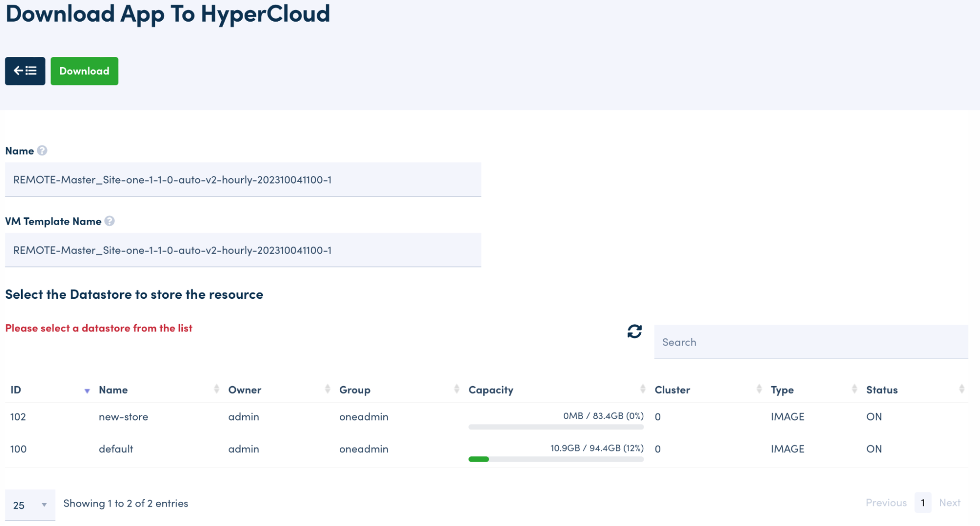Open the 25 entries-per-page dropdown
980x526 pixels.
[30, 505]
